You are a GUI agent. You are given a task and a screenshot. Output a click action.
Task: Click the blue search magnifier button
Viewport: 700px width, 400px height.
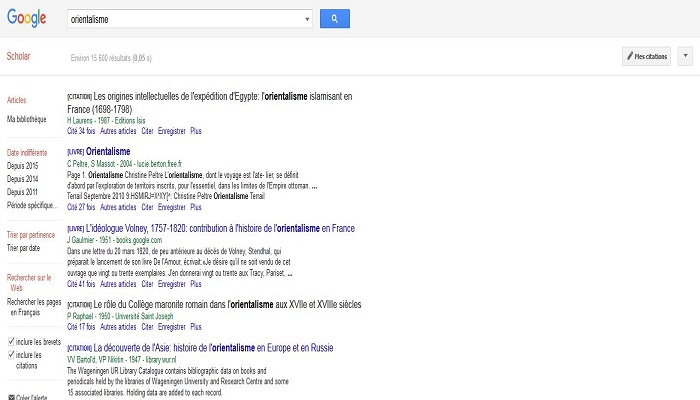(x=334, y=19)
